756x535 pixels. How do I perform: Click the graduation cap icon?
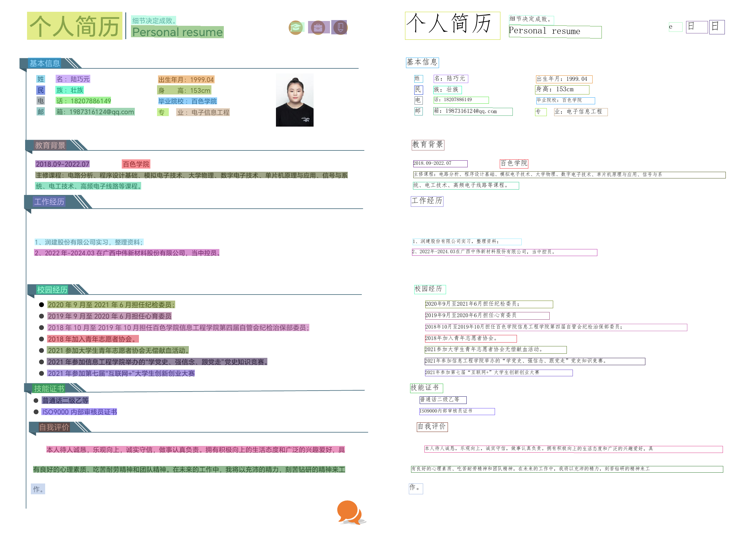pos(296,28)
